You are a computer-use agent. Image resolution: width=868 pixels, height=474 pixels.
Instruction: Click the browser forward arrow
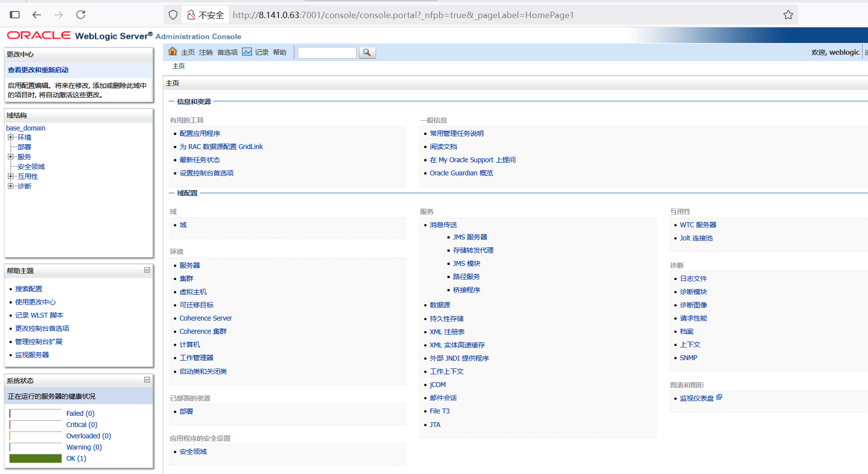pos(59,15)
